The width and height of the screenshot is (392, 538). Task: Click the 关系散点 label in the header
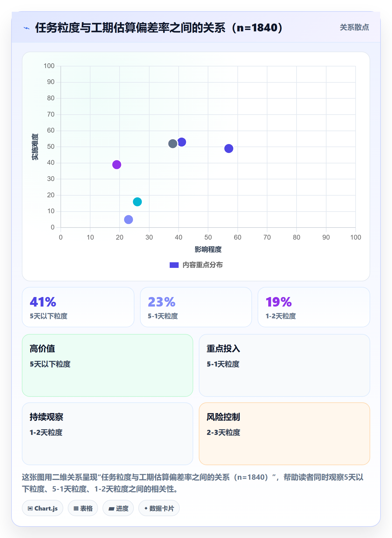pos(354,27)
